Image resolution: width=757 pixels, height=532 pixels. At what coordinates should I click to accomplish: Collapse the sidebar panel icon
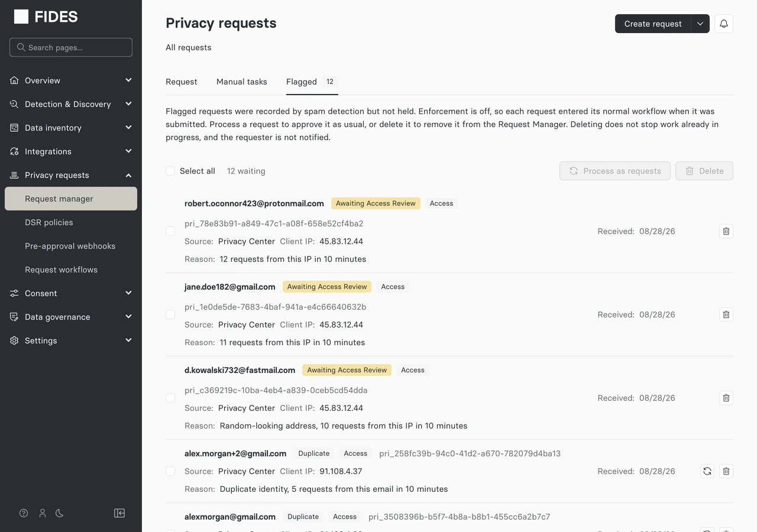[119, 513]
